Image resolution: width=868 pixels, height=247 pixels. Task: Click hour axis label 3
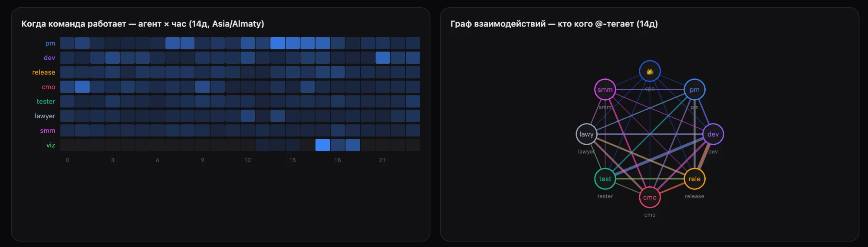112,160
